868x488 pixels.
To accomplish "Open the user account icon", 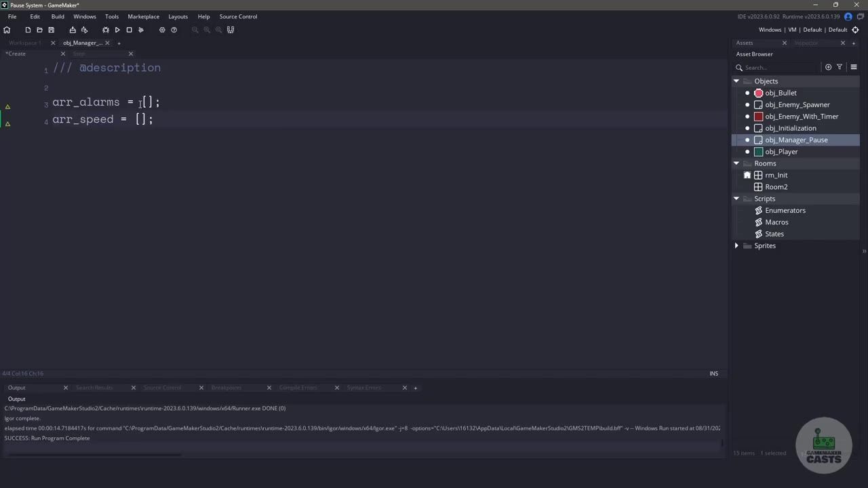I will click(x=848, y=16).
